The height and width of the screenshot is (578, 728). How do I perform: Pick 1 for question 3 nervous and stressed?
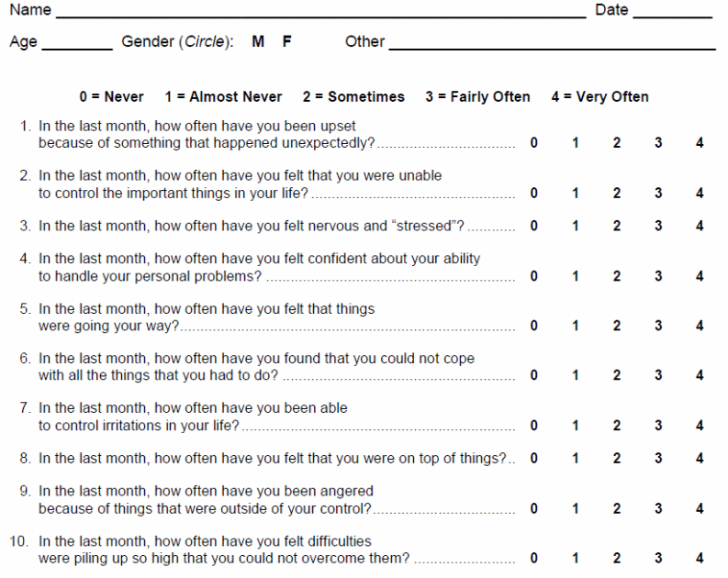(x=576, y=226)
